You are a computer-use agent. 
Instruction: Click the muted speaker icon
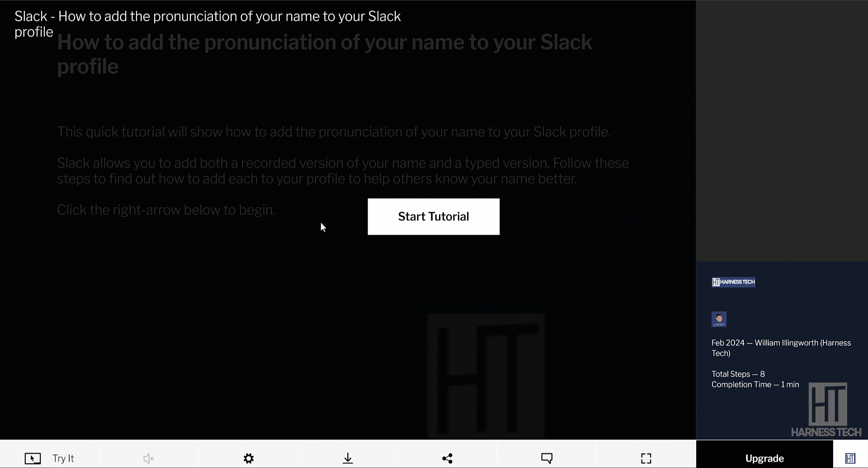(148, 458)
